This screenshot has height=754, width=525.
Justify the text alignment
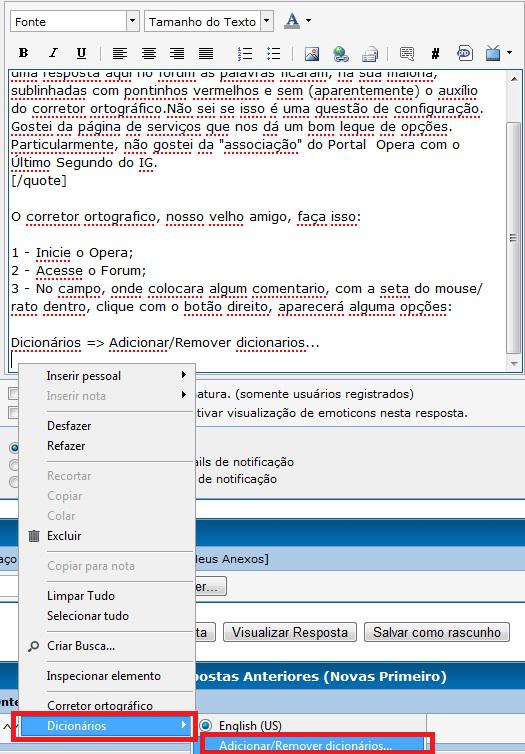[x=206, y=53]
